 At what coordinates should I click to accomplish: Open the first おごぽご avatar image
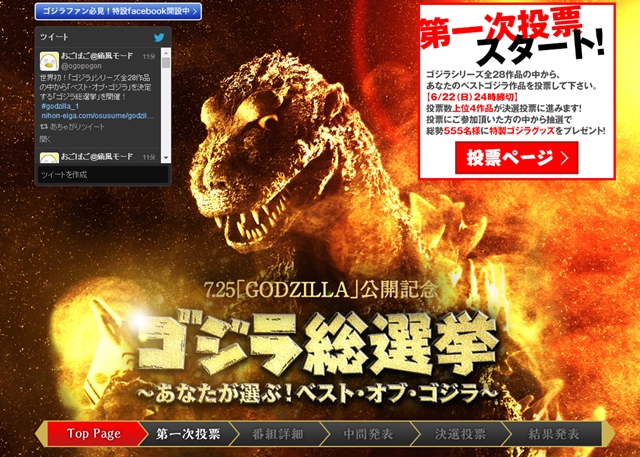(x=49, y=62)
